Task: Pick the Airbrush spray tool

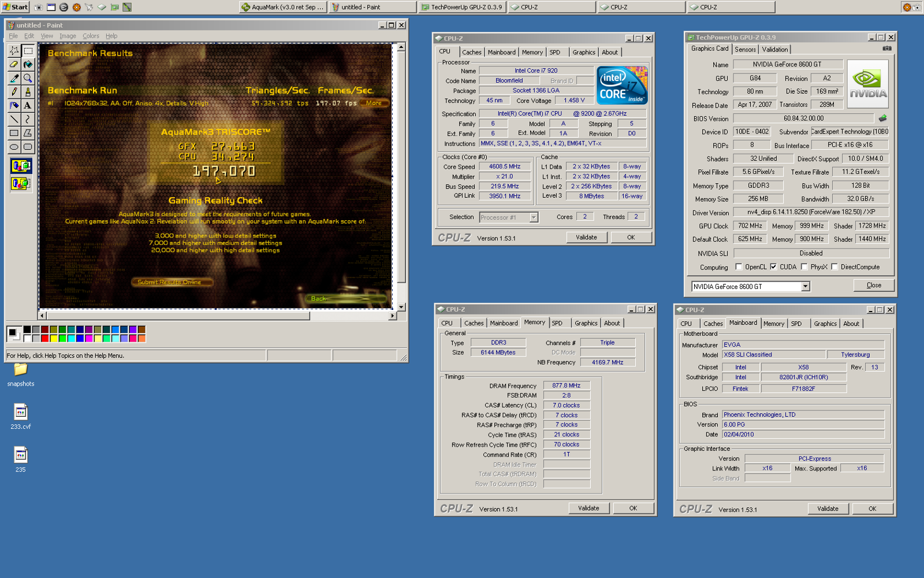Action: click(x=14, y=106)
